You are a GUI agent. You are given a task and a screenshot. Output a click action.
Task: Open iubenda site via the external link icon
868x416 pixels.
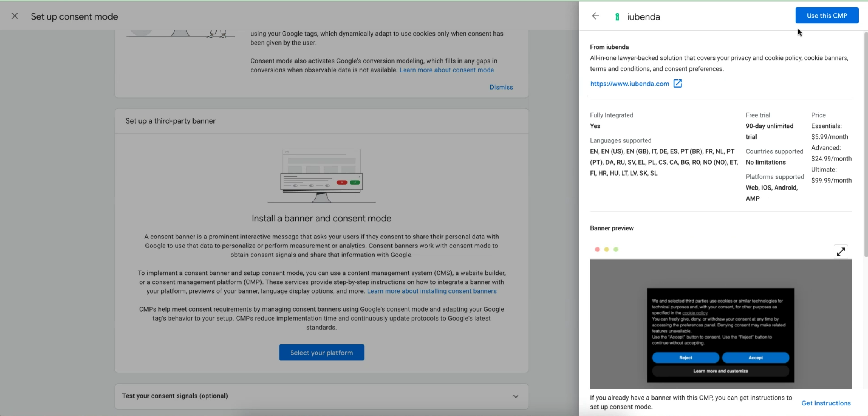[x=678, y=83]
